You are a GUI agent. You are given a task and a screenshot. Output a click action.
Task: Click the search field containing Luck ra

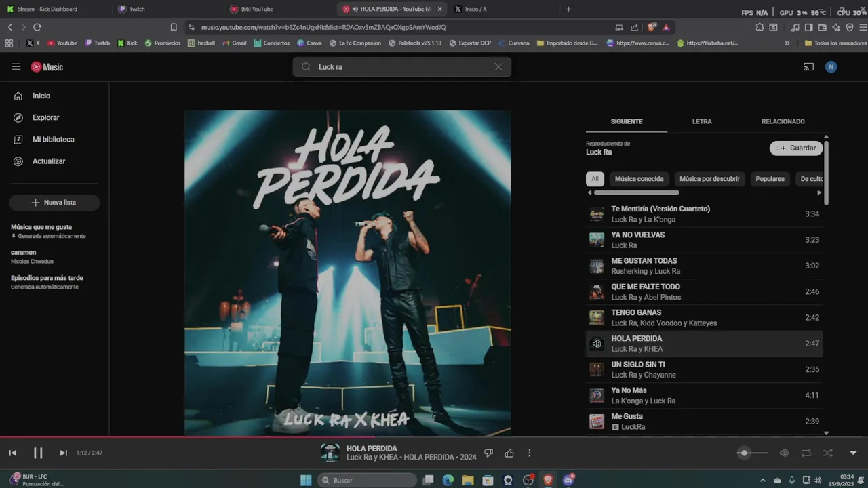coord(402,67)
